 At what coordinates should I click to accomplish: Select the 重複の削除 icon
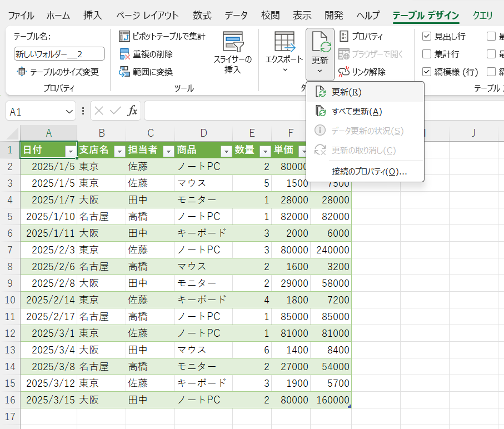click(141, 54)
